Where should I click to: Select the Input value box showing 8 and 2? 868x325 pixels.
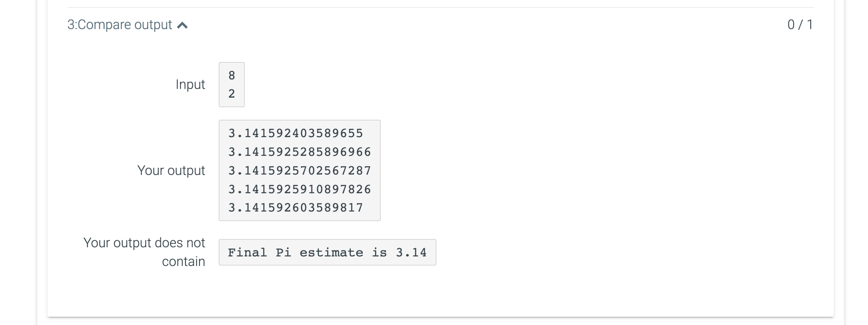[232, 84]
